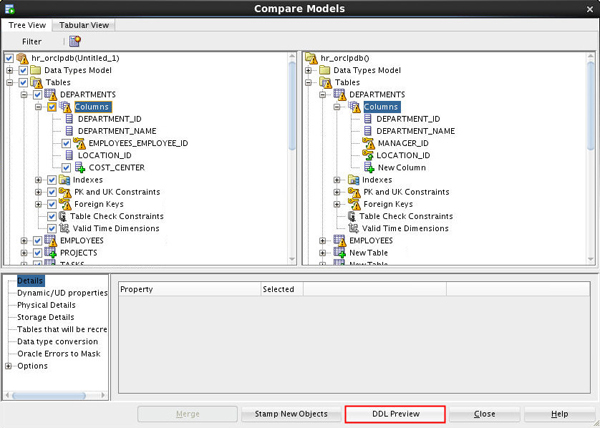Select Storage Details item
Image resolution: width=600 pixels, height=428 pixels.
click(x=46, y=317)
